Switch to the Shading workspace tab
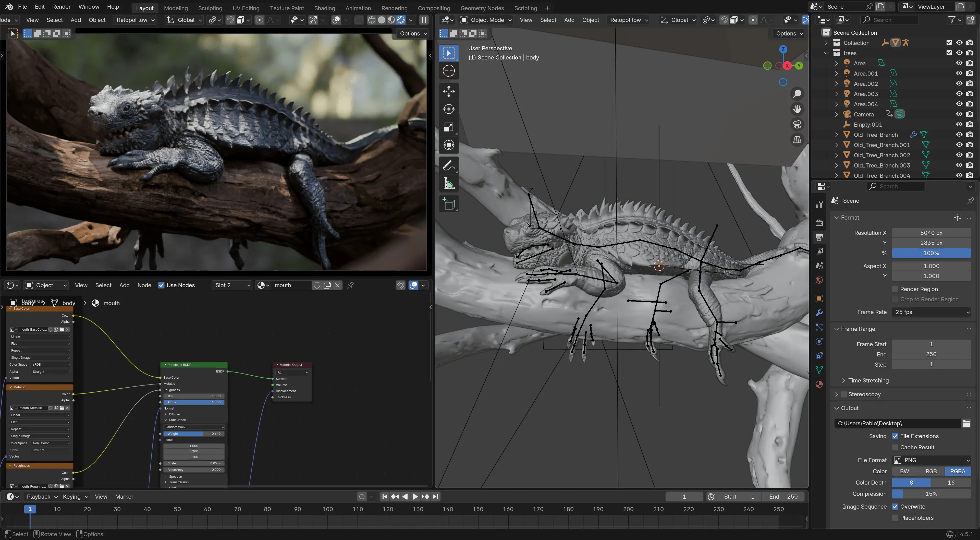The width and height of the screenshot is (980, 540). click(324, 8)
